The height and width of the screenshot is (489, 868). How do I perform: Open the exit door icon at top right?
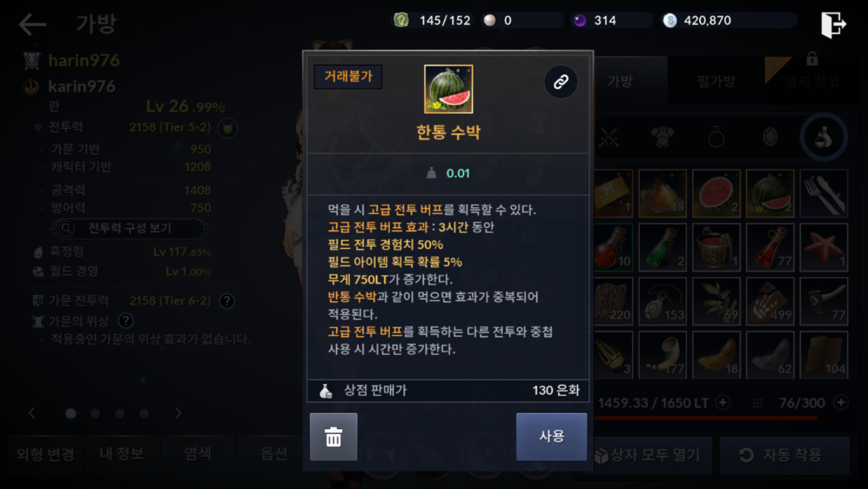[834, 25]
